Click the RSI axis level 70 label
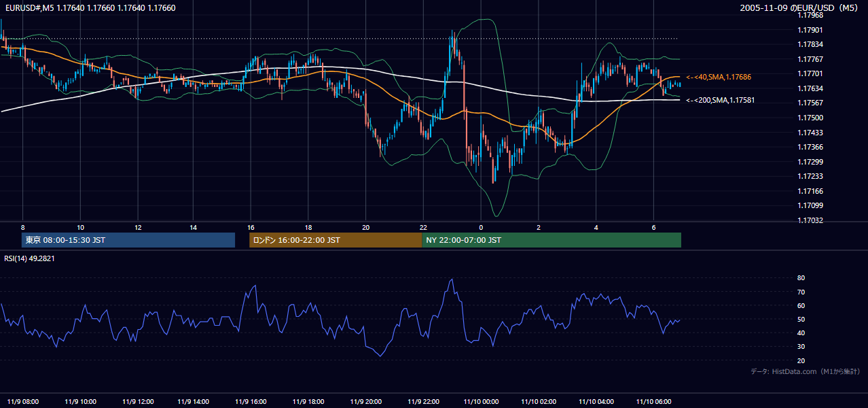The width and height of the screenshot is (868, 408). (801, 292)
